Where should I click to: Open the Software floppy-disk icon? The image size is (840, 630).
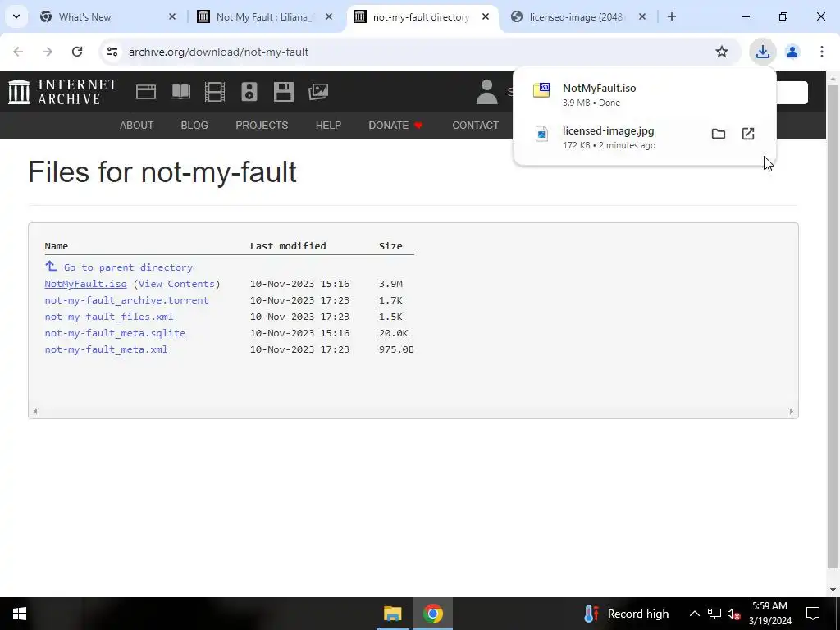tap(283, 92)
